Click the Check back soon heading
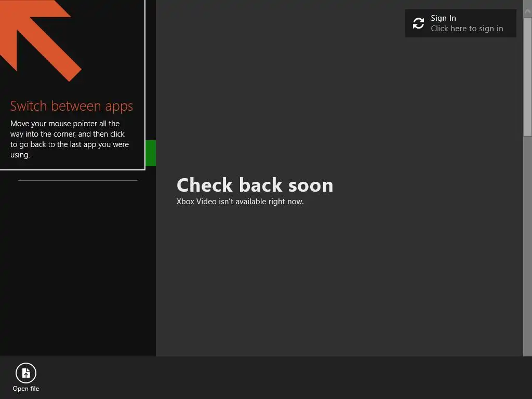Viewport: 532px width, 399px height. 255,185
